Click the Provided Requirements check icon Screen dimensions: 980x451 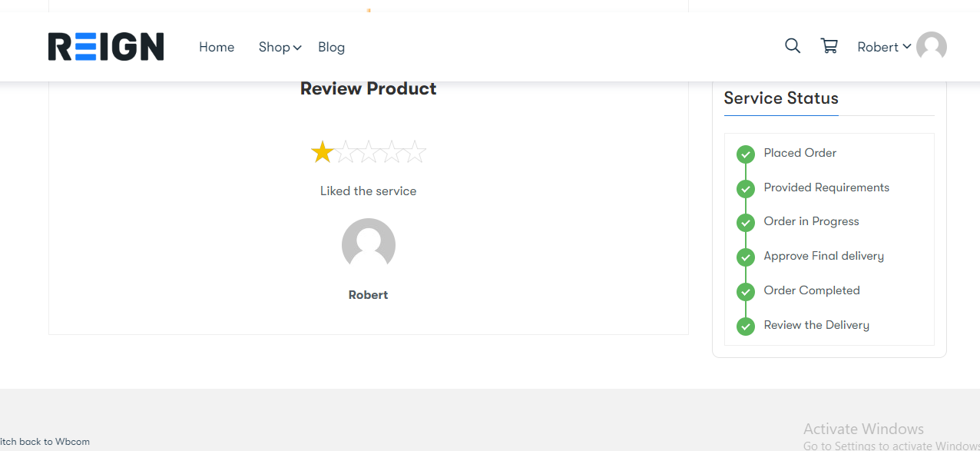coord(745,189)
